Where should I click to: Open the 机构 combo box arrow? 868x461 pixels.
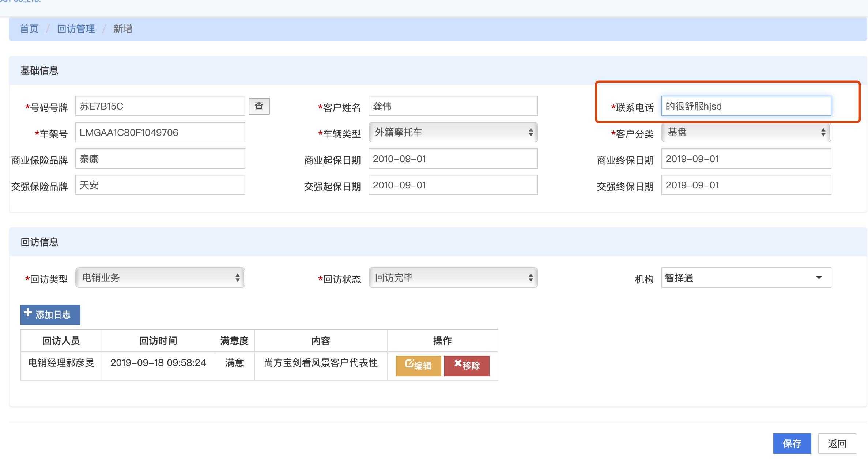pyautogui.click(x=819, y=278)
